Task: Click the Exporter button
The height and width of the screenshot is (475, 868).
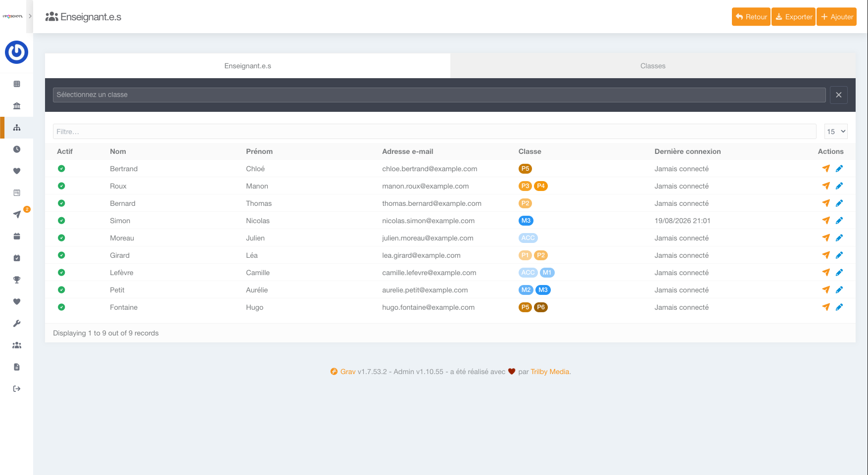Action: tap(793, 17)
